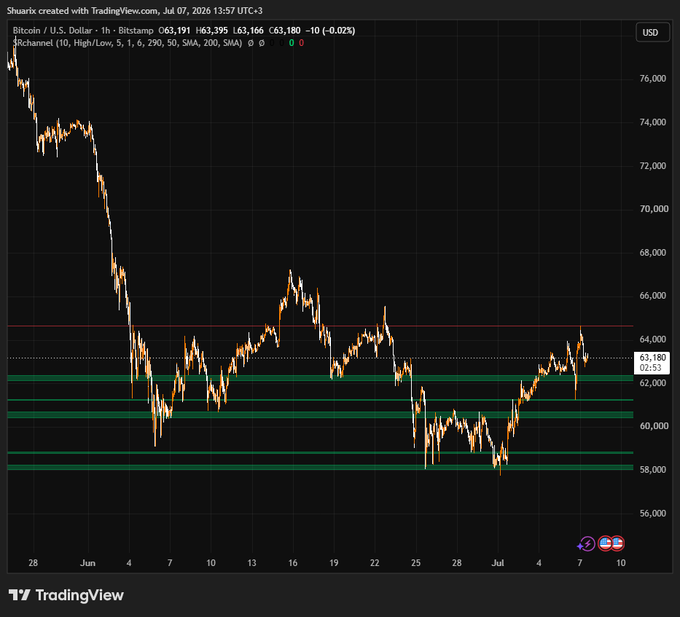Click the current price label 63,180
The height and width of the screenshot is (617, 680).
pos(652,358)
